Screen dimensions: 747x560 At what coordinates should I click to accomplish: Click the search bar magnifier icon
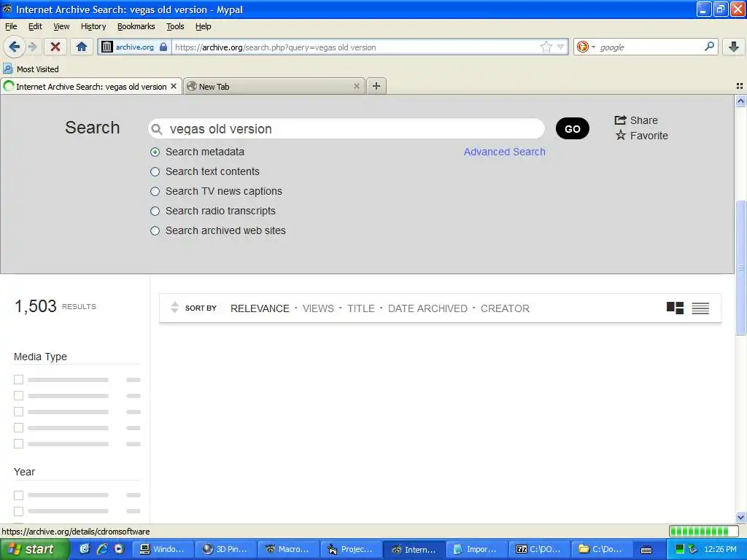(709, 47)
